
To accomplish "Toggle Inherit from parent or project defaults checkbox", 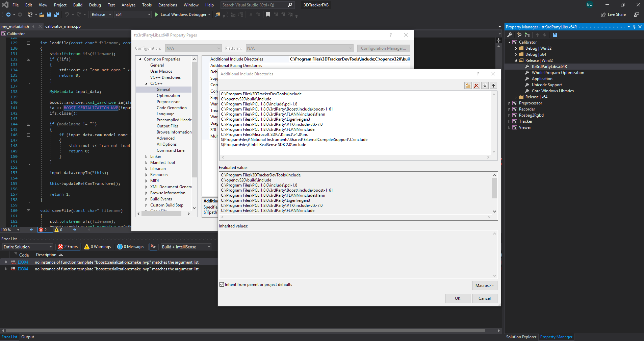I will click(x=222, y=285).
